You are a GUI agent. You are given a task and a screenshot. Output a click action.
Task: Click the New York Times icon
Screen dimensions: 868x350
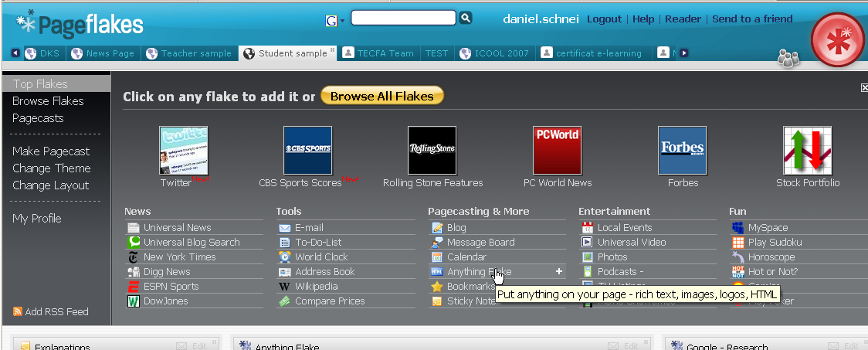134,257
